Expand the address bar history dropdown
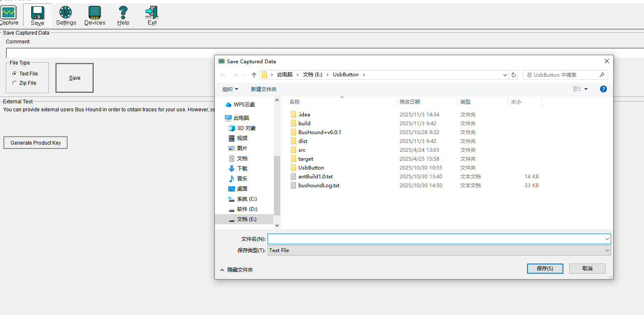The image size is (644, 315). [505, 75]
